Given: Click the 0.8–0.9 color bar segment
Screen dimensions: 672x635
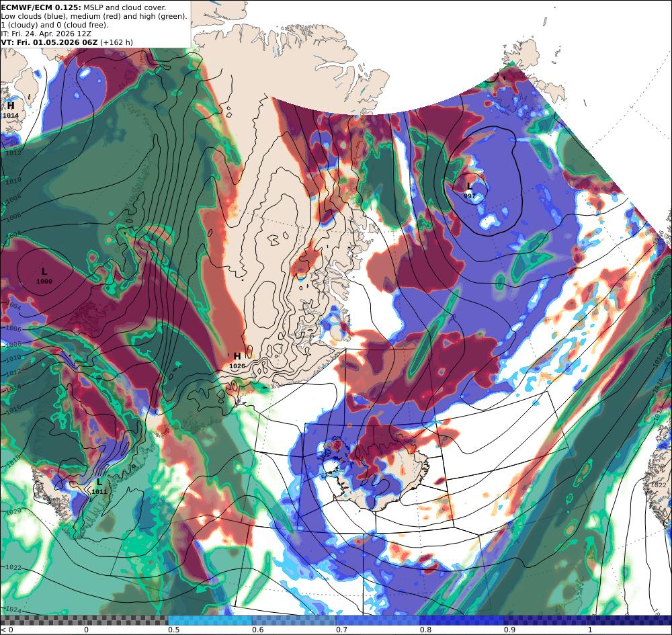Looking at the screenshot, I should click(x=462, y=620).
